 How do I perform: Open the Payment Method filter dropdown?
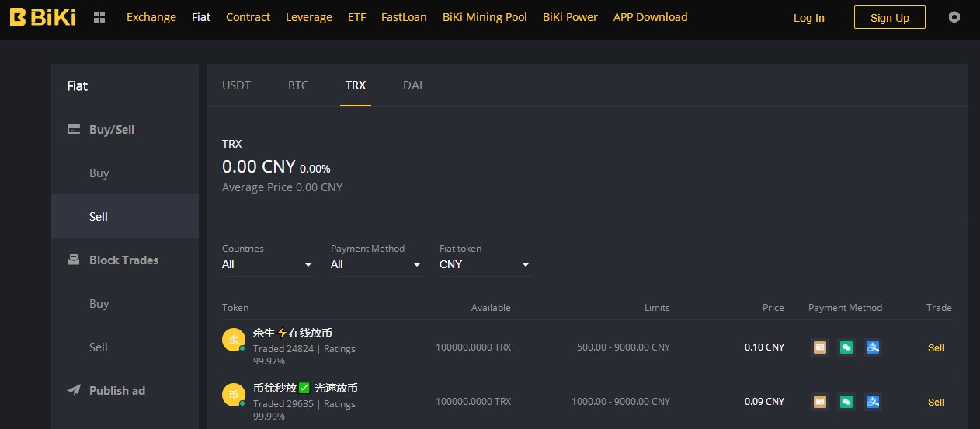377,265
